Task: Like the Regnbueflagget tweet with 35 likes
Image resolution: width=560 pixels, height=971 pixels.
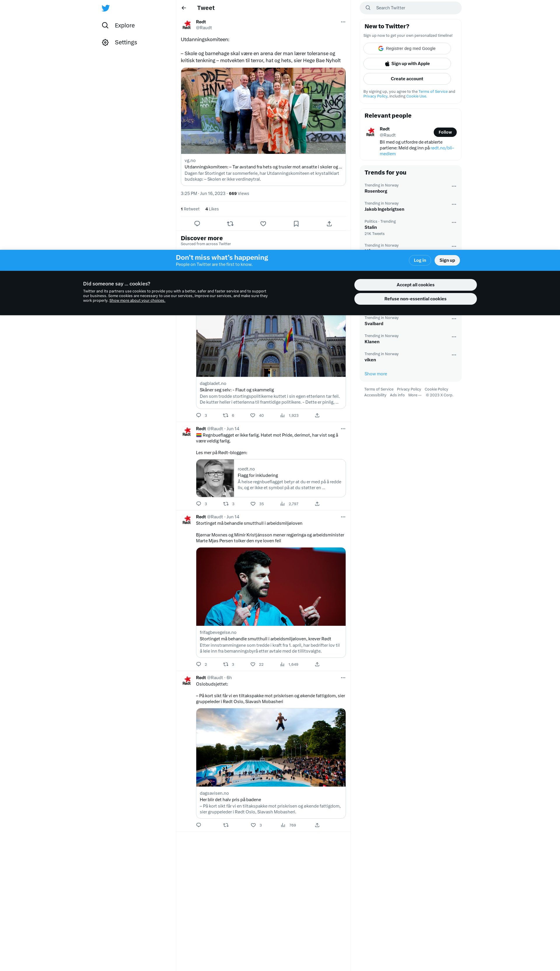Action: [253, 504]
